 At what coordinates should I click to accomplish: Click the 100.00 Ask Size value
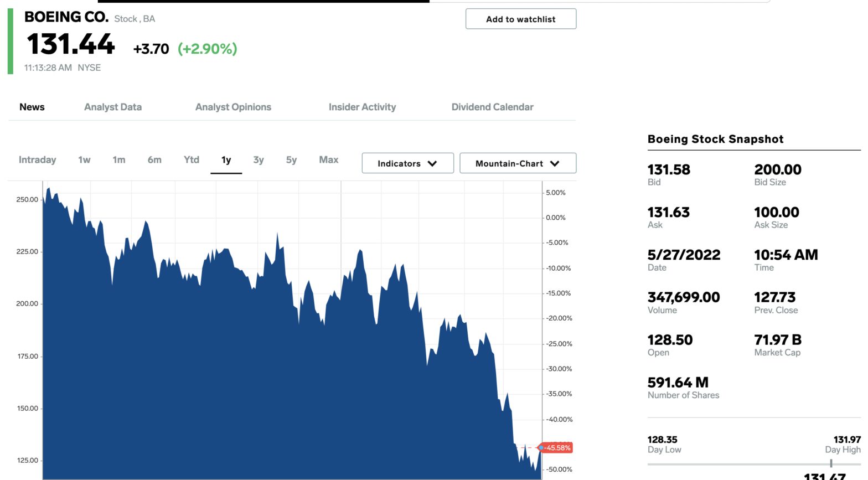tap(777, 212)
